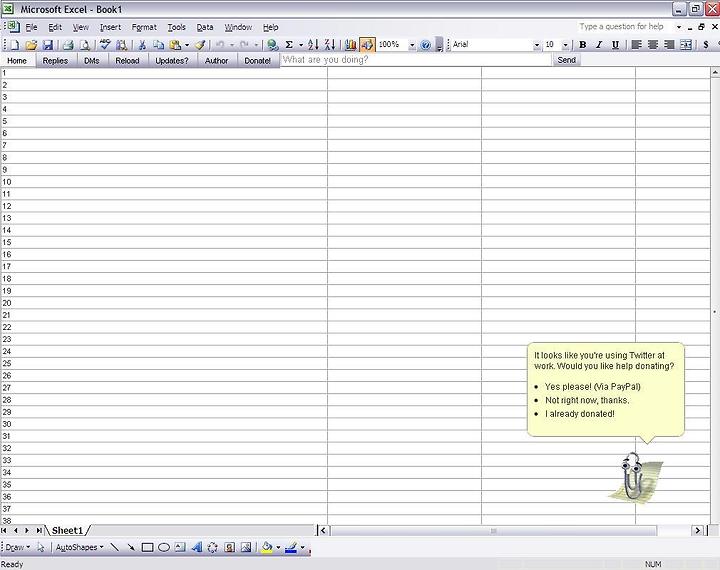Click the 'What are you doing?' field
720x570 pixels.
(416, 60)
